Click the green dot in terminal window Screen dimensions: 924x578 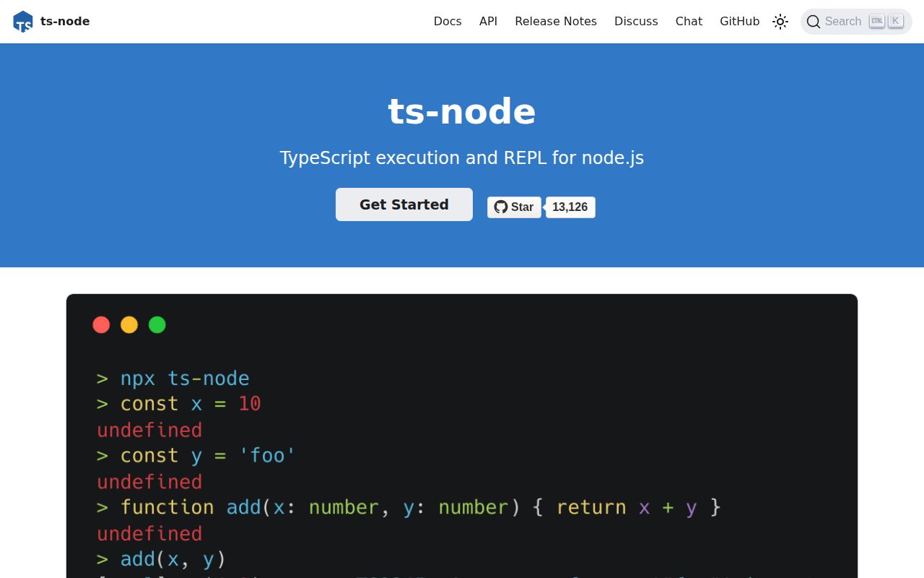157,325
